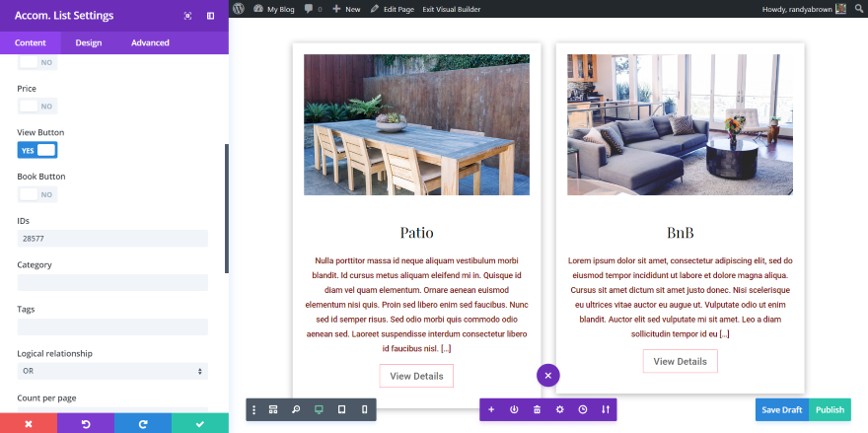Click the Publish button

[x=830, y=409]
